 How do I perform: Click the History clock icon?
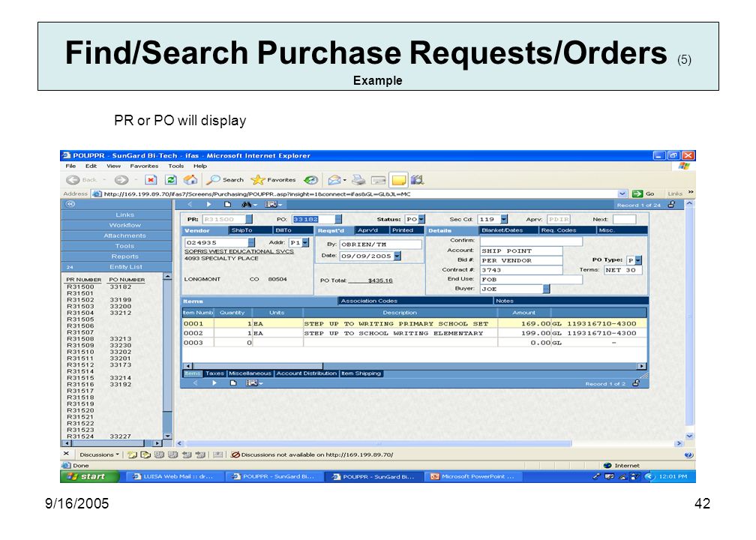pyautogui.click(x=311, y=180)
